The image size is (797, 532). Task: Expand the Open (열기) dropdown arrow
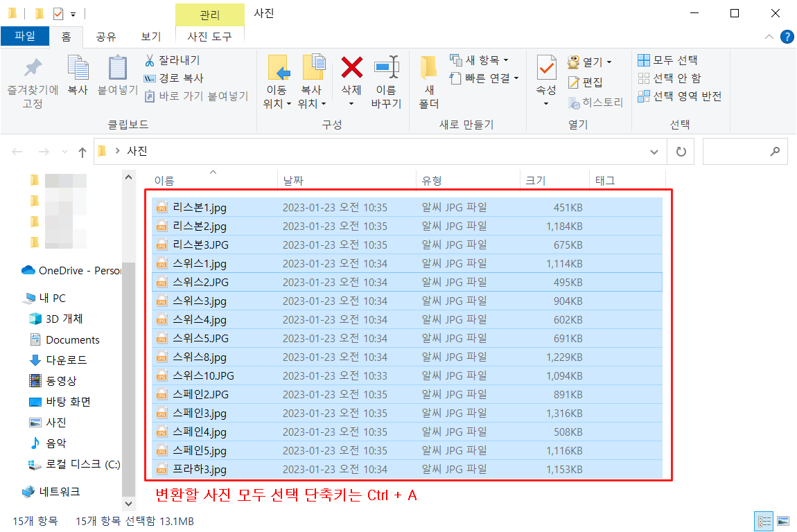click(609, 62)
